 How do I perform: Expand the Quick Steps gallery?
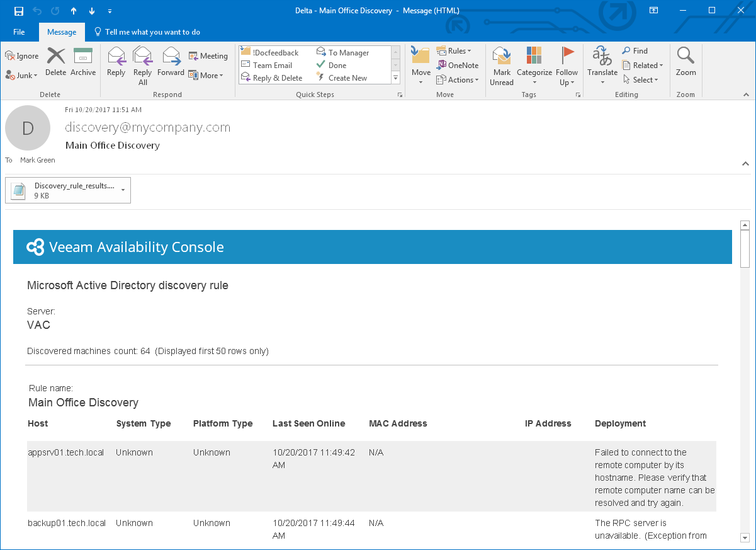(x=396, y=78)
